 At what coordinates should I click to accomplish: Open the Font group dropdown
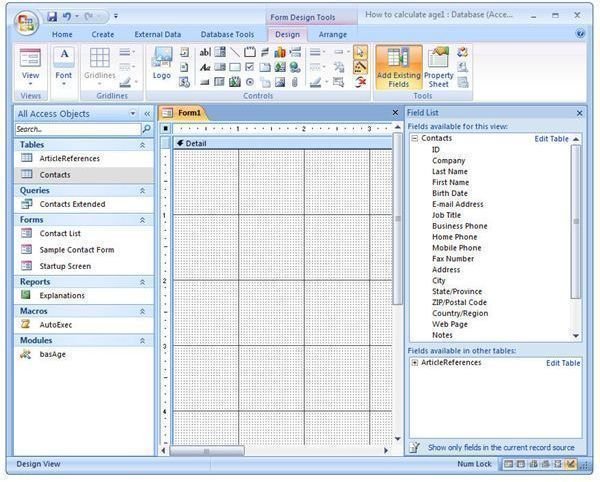click(64, 84)
